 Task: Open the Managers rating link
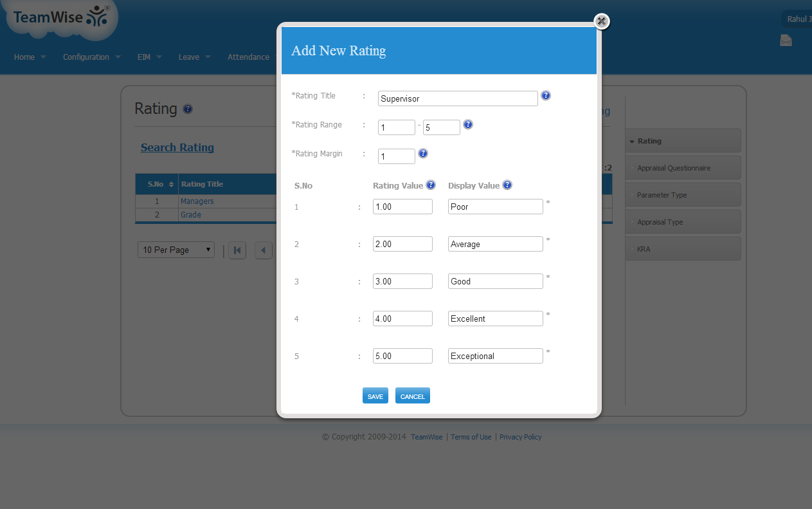pos(197,201)
